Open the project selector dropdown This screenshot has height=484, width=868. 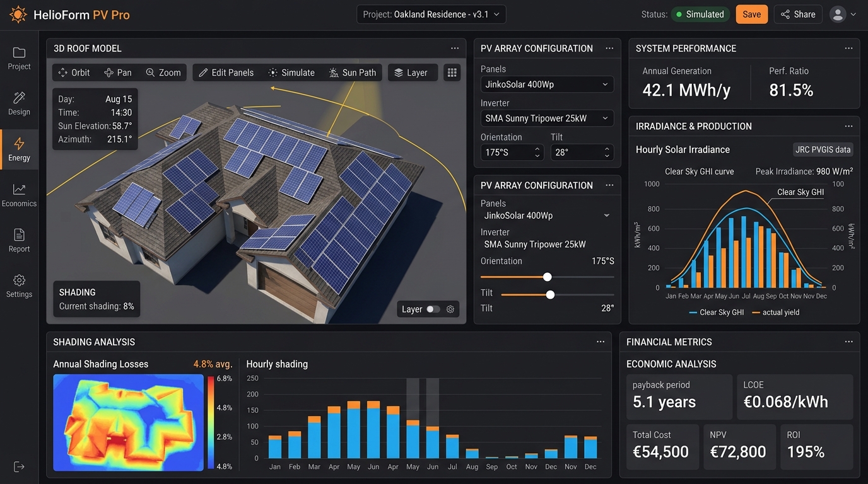[431, 14]
